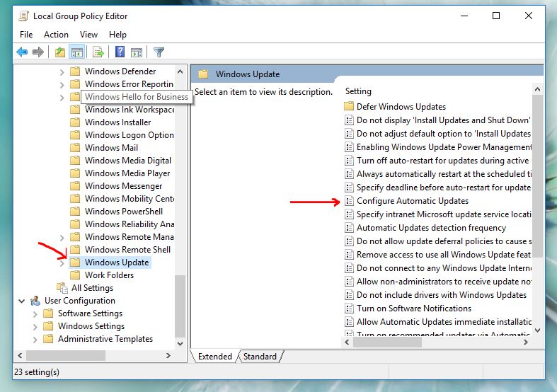Screen dimensions: 557x392
Task: Expand the Windows Update tree node
Action: pyautogui.click(x=62, y=263)
